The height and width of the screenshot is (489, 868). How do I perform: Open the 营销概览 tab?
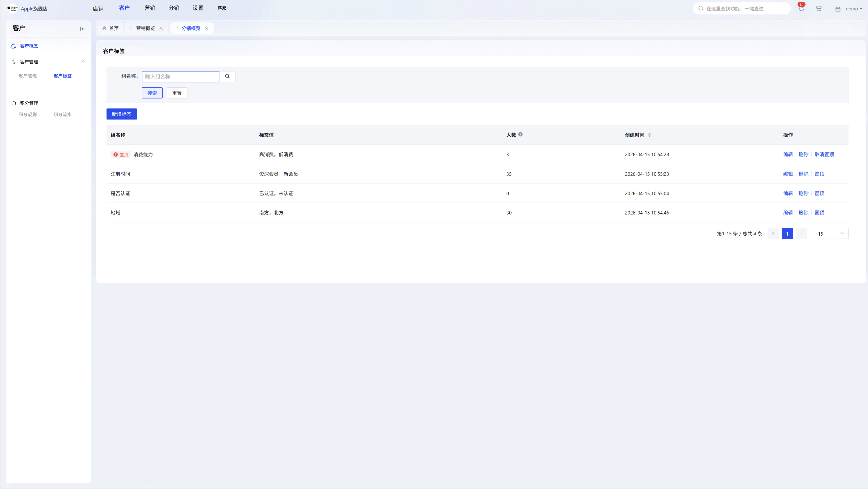coord(145,28)
